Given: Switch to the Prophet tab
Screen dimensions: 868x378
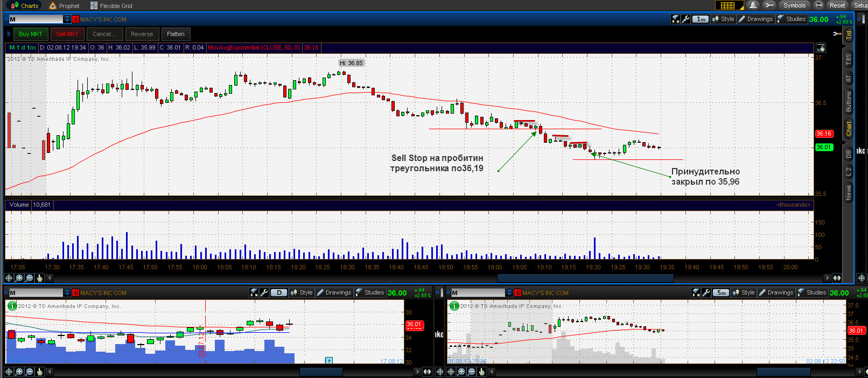Looking at the screenshot, I should tap(64, 5).
